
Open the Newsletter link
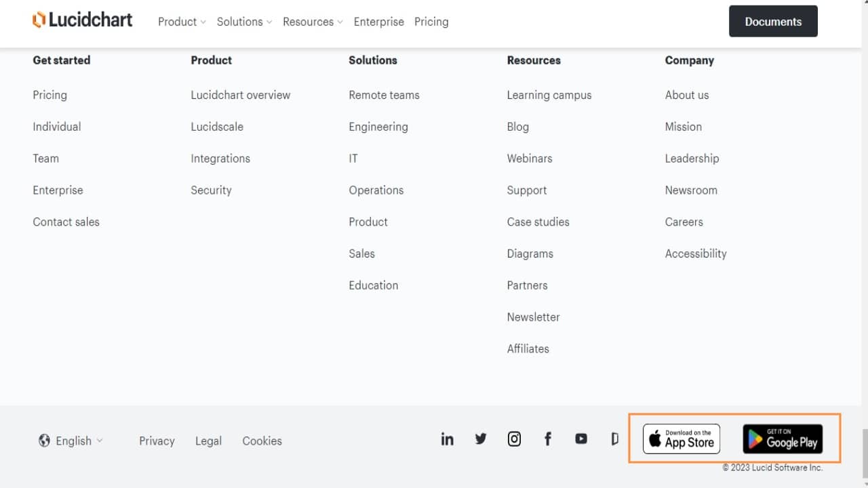tap(533, 317)
